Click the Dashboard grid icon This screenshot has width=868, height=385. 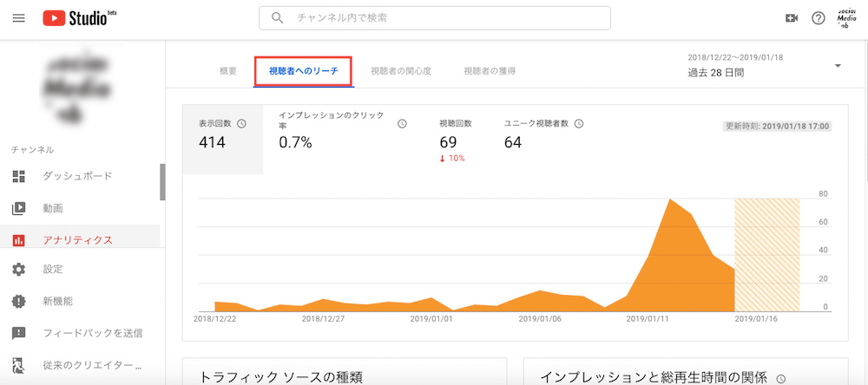(19, 177)
